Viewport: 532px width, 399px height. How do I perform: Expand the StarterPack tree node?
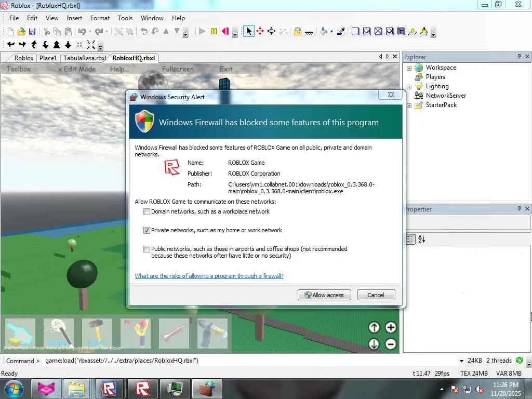[409, 105]
